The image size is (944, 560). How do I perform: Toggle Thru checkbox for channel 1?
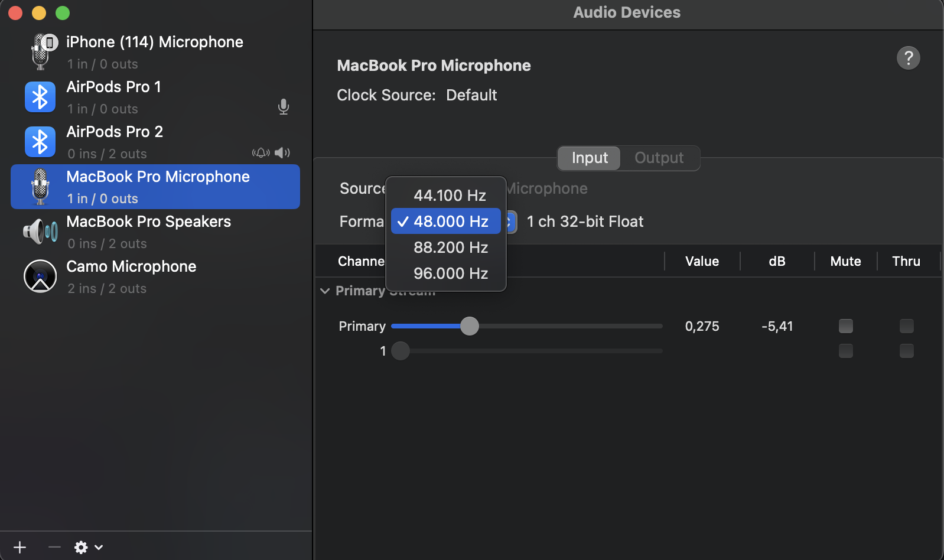click(x=907, y=351)
